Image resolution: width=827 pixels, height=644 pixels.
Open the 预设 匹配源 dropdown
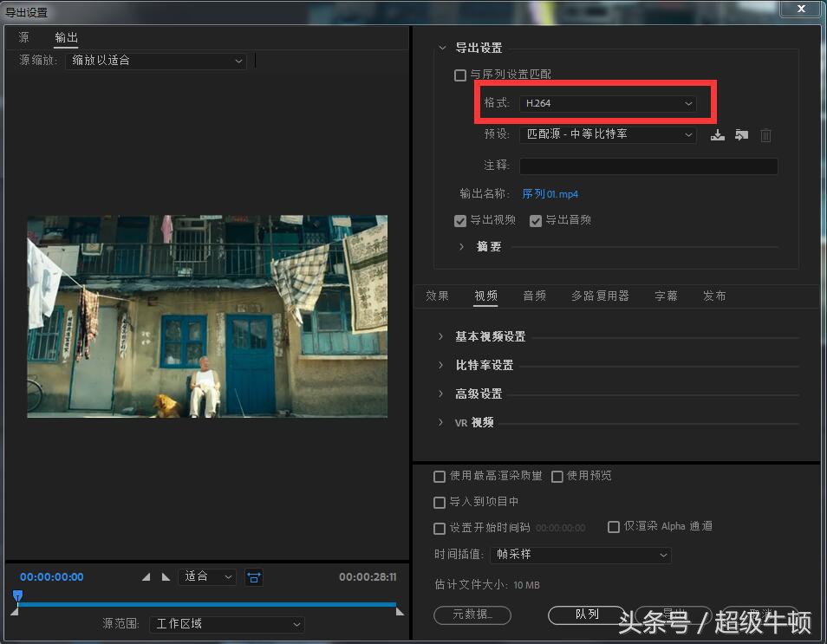[x=608, y=134]
